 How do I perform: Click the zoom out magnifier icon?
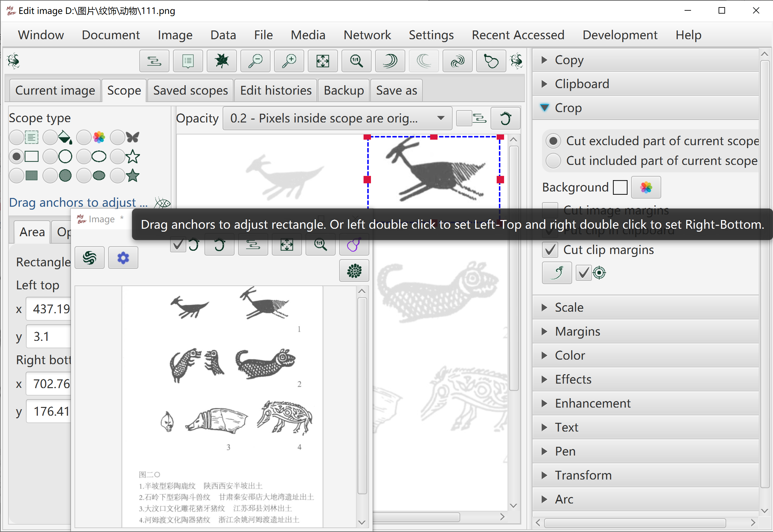click(255, 61)
